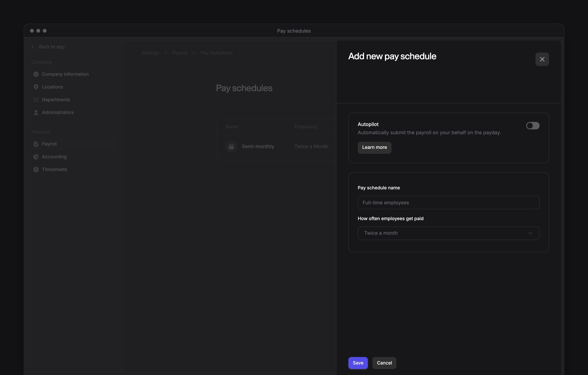Screen dimensions: 588x375
Task: Click the Twice a Month frequency cell
Action: pyautogui.click(x=311, y=146)
